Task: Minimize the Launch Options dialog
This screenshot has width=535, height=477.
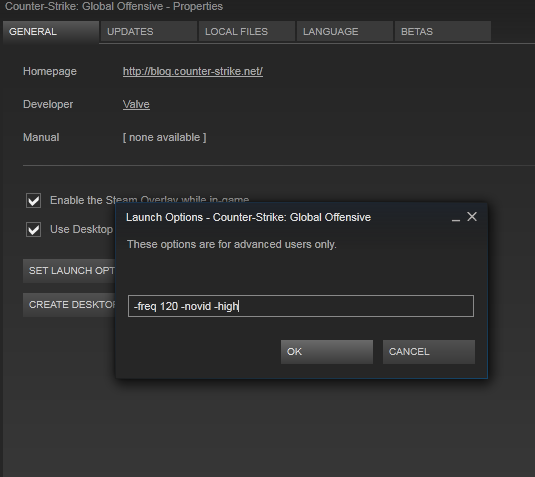Action: click(456, 218)
